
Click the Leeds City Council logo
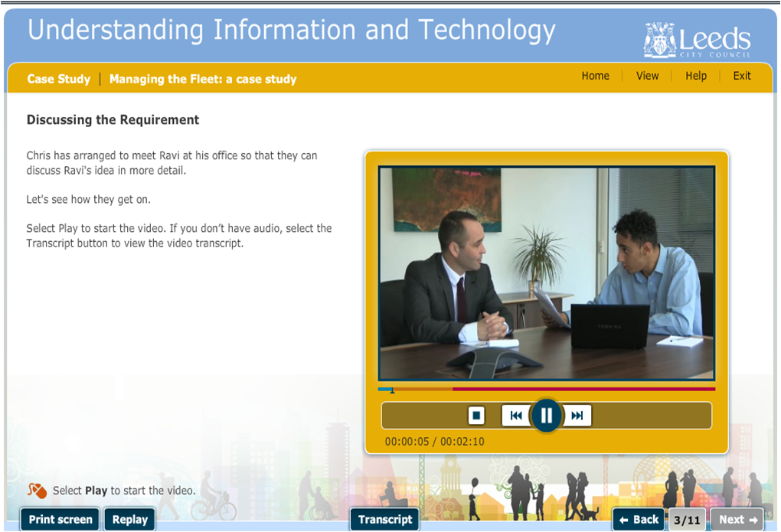[x=697, y=41]
